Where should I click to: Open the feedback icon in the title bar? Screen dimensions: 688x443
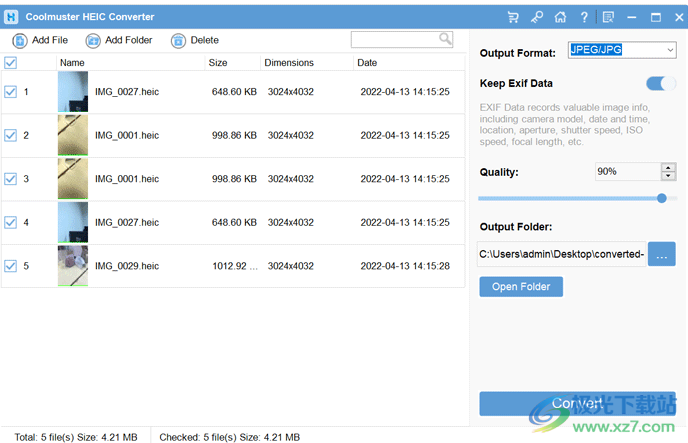tap(608, 17)
